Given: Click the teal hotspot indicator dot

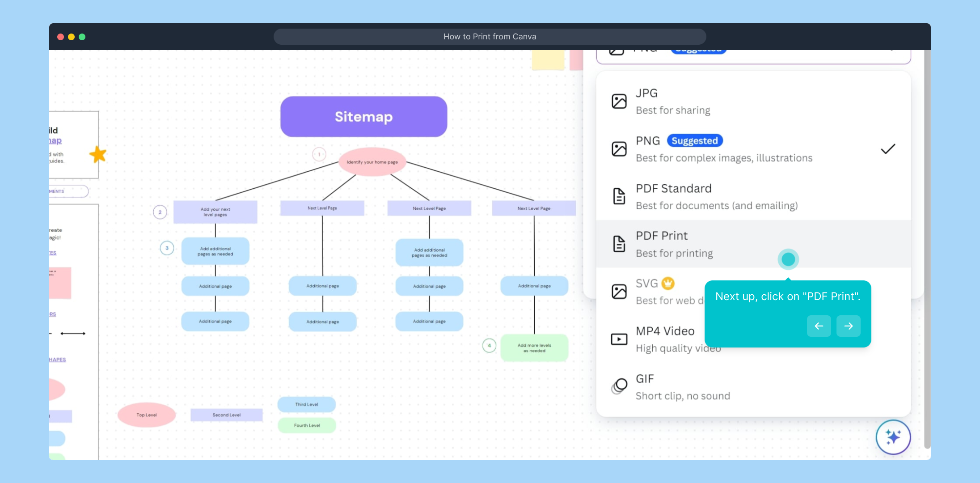Looking at the screenshot, I should point(788,259).
